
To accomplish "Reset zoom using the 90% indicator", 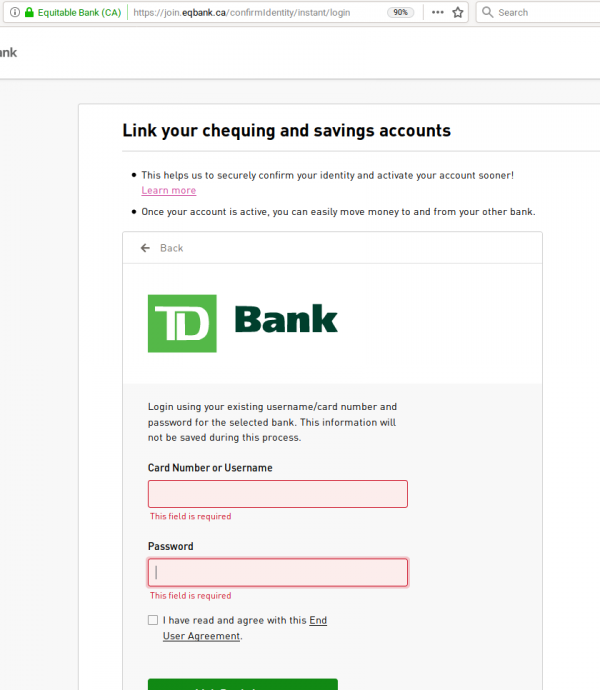I will point(401,13).
